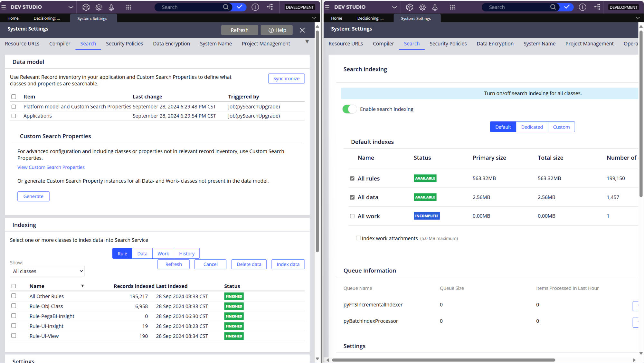Toggle the Enable search indexing switch
Image resolution: width=644 pixels, height=363 pixels.
click(349, 109)
